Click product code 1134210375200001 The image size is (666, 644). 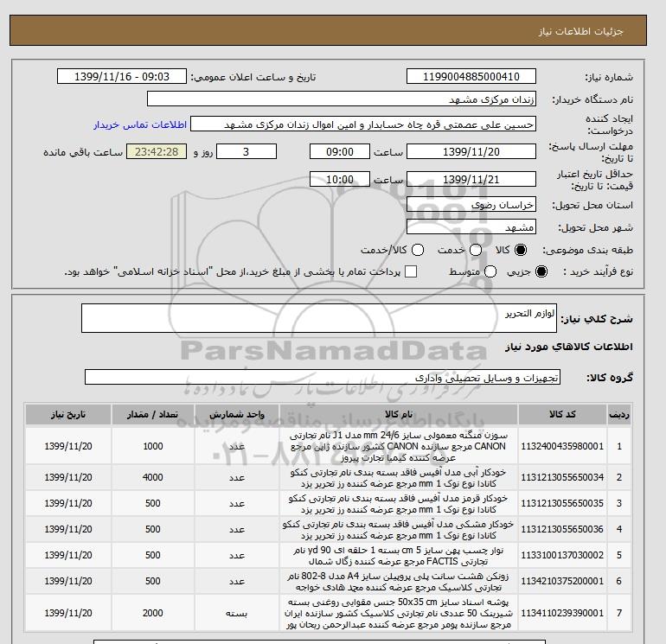562,581
